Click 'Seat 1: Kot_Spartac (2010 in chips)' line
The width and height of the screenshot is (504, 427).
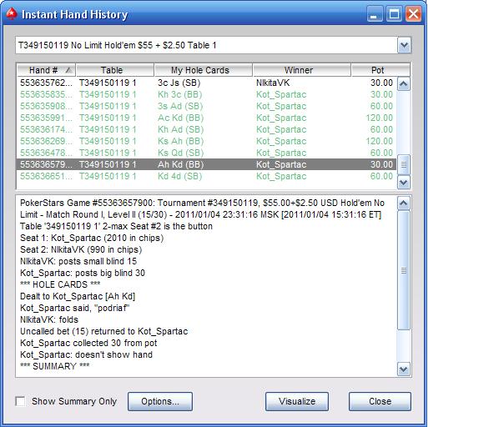[x=92, y=238]
